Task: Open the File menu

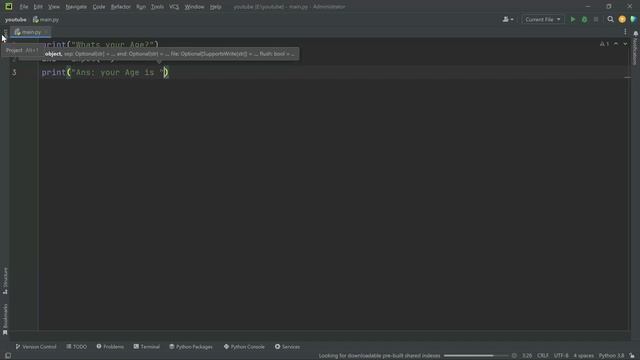Action: [x=24, y=7]
